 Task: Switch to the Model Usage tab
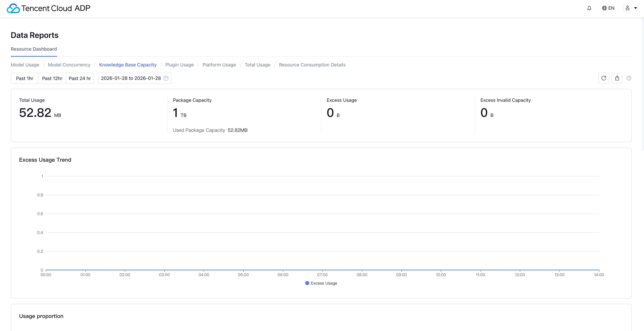click(x=25, y=65)
